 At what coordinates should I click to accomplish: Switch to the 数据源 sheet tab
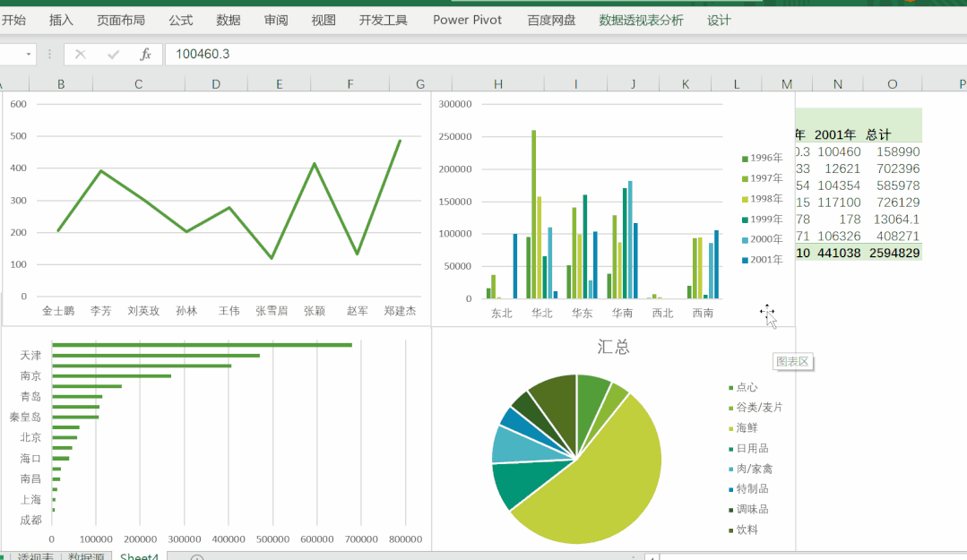point(85,556)
